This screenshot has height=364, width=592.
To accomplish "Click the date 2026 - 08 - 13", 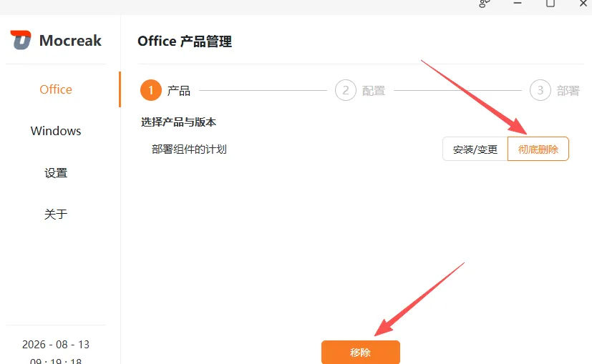I will 56,345.
